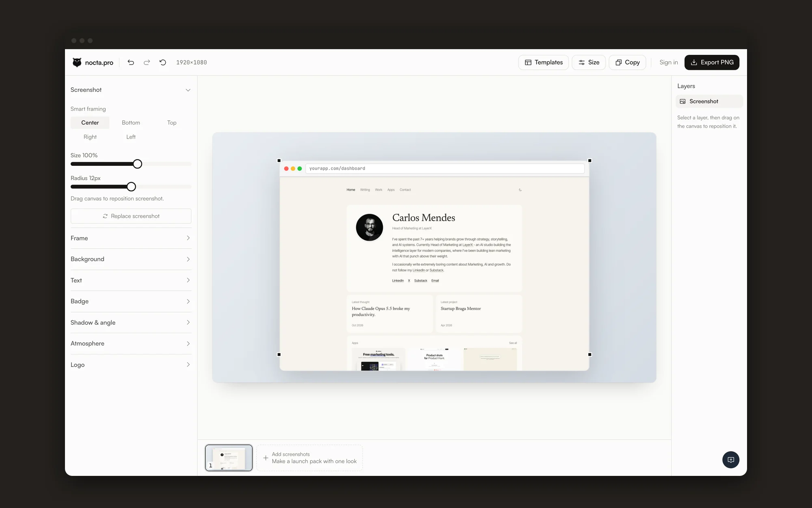Set smart framing to Bottom
This screenshot has height=508, width=812.
click(x=131, y=123)
